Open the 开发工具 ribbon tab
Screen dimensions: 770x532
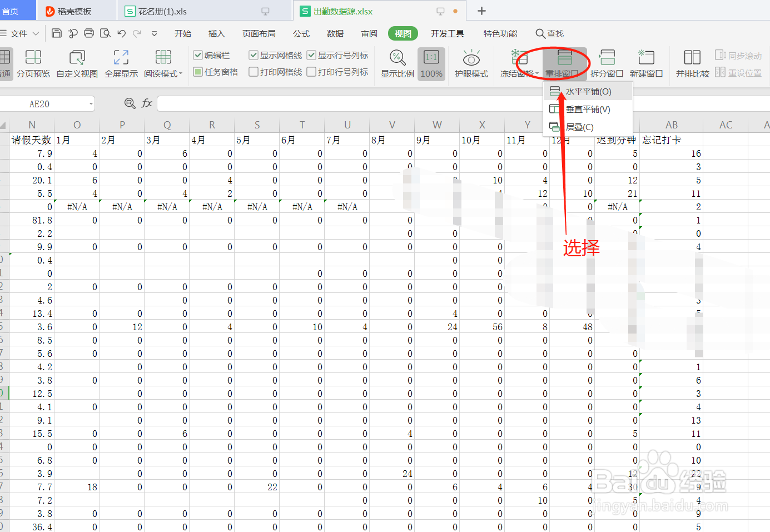[x=448, y=34]
